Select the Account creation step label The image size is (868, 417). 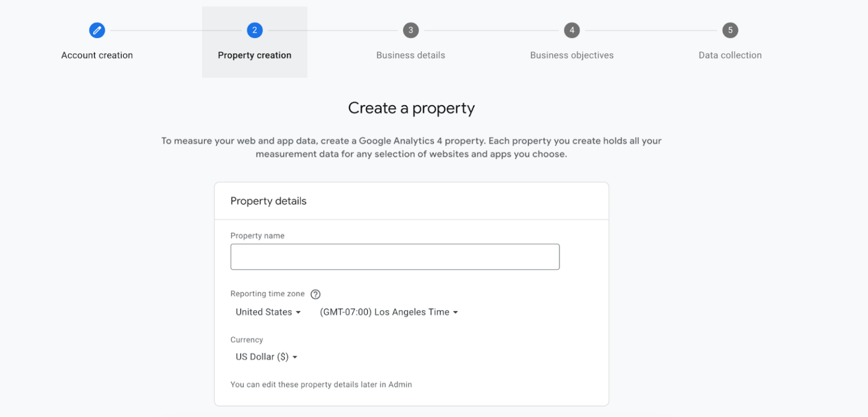97,55
